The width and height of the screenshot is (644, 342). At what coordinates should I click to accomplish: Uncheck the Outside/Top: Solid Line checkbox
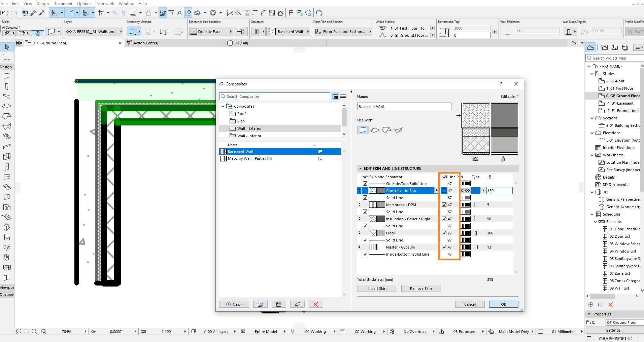365,184
